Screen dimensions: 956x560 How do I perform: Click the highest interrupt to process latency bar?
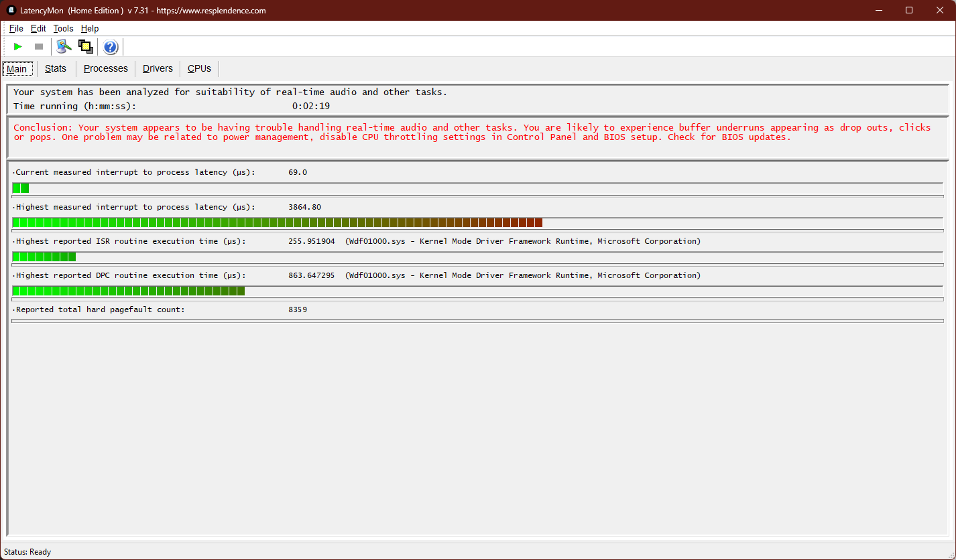[x=277, y=222]
